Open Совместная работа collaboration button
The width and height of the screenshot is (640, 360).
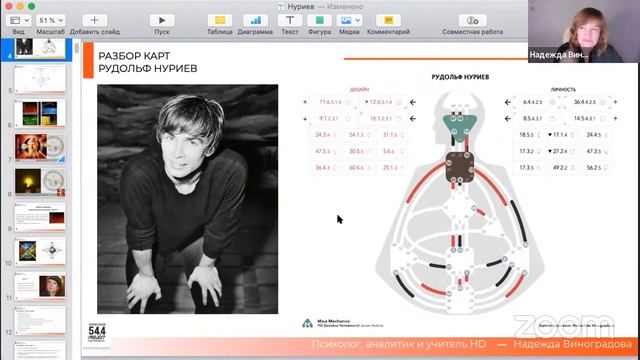[x=472, y=20]
